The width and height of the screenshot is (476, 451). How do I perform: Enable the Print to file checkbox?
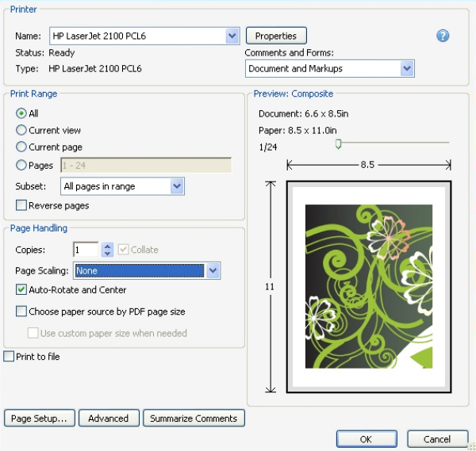click(9, 357)
